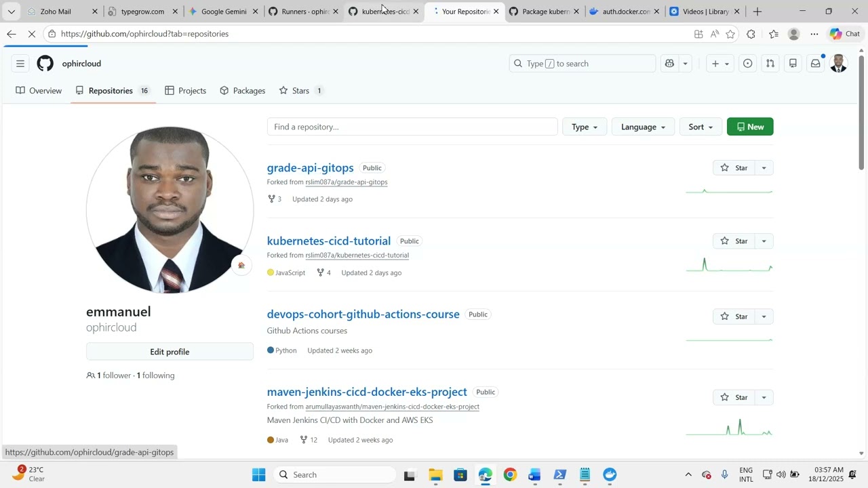Screen dimensions: 868x488
Task: View the 1 following link
Action: click(x=156, y=375)
